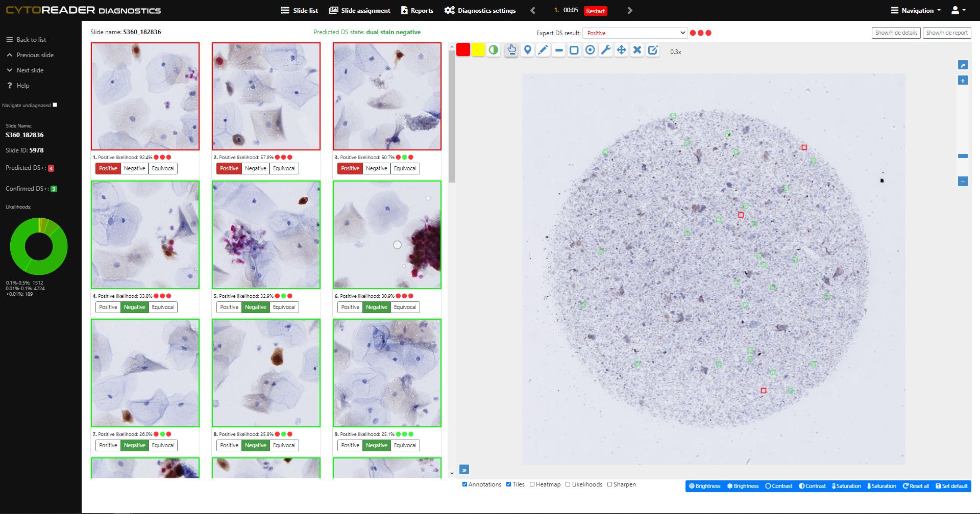Go to Previous slide

click(30, 55)
